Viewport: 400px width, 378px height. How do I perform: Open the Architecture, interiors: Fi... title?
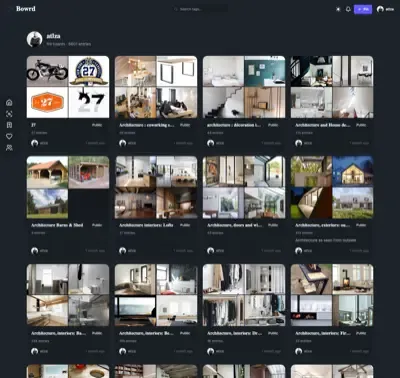[x=322, y=333]
